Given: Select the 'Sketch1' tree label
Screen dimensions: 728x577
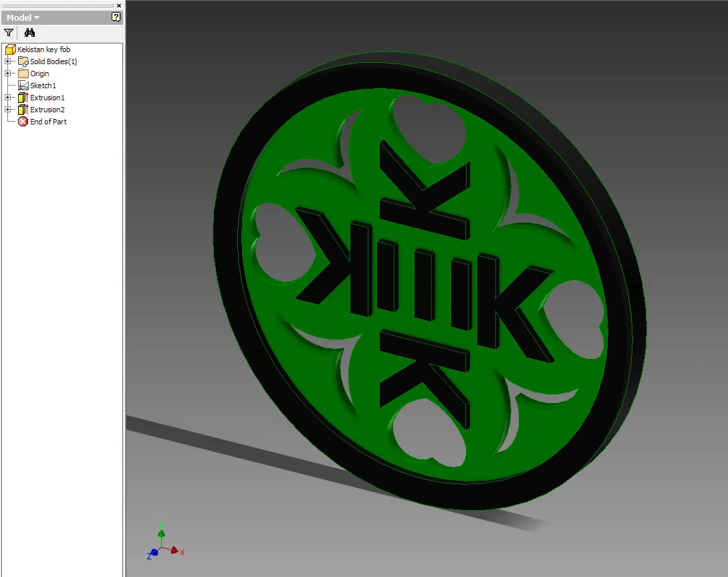Looking at the screenshot, I should coord(43,86).
